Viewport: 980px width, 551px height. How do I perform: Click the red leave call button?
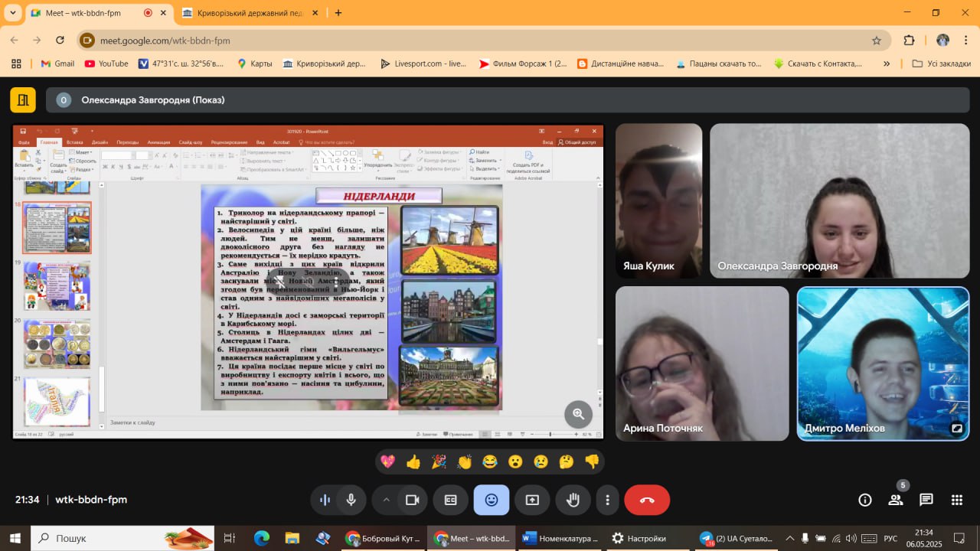pos(646,500)
